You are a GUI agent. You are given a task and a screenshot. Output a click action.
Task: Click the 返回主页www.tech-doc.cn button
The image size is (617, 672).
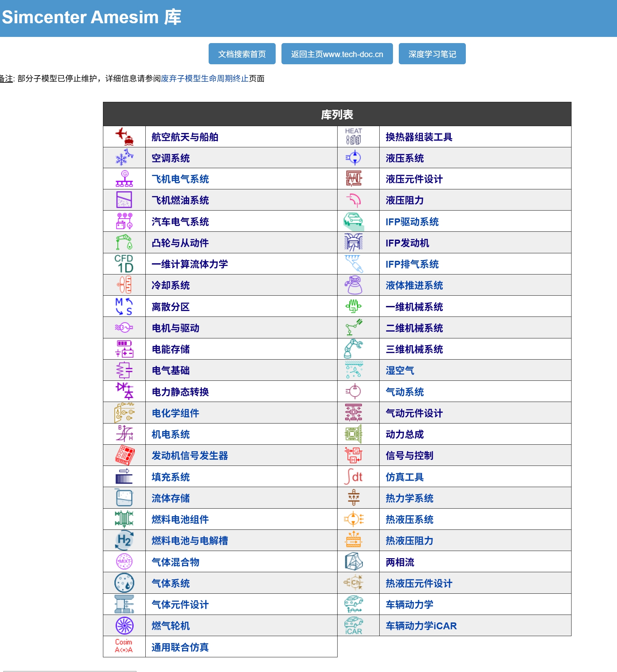click(337, 54)
